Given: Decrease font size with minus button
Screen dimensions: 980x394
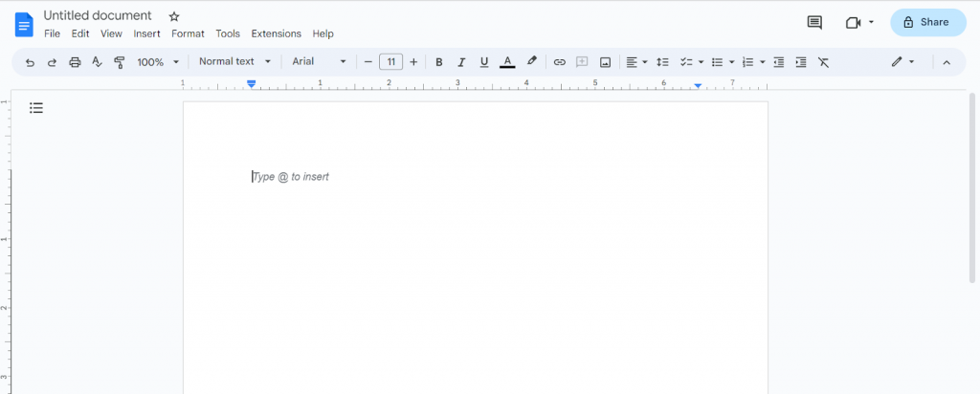Looking at the screenshot, I should (x=368, y=62).
